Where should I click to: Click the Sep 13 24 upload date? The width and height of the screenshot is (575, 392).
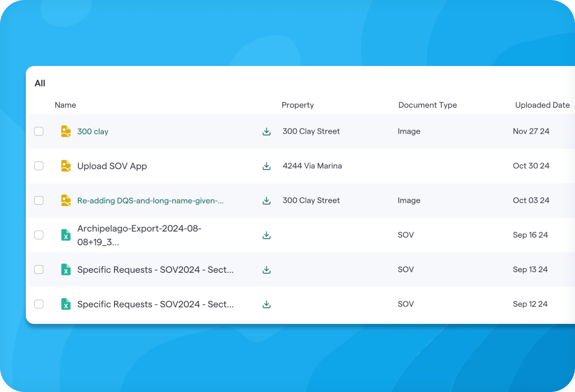530,270
